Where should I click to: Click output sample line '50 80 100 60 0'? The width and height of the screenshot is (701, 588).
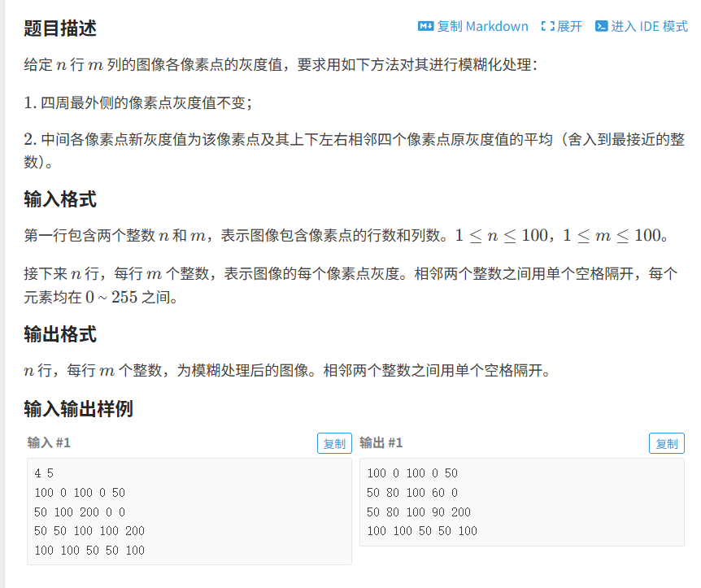[412, 493]
